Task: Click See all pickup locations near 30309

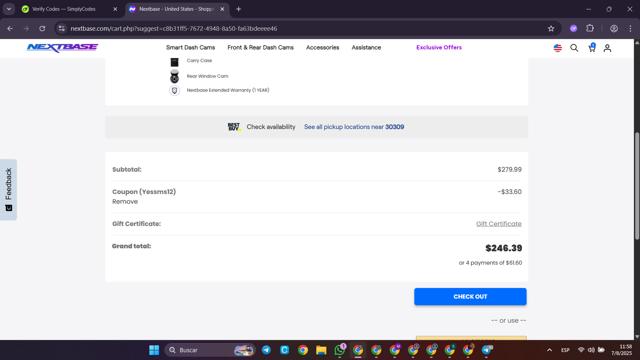Action: (354, 127)
